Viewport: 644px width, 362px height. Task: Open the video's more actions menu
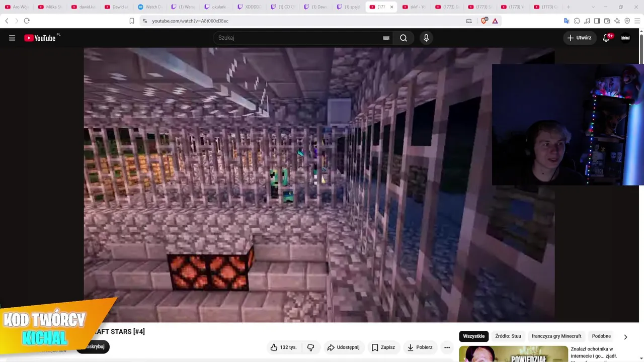tap(447, 347)
